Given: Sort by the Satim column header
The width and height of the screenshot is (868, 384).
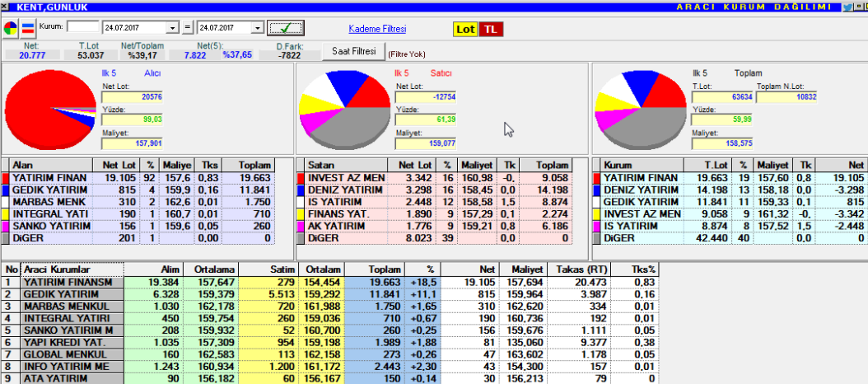Looking at the screenshot, I should pyautogui.click(x=268, y=269).
